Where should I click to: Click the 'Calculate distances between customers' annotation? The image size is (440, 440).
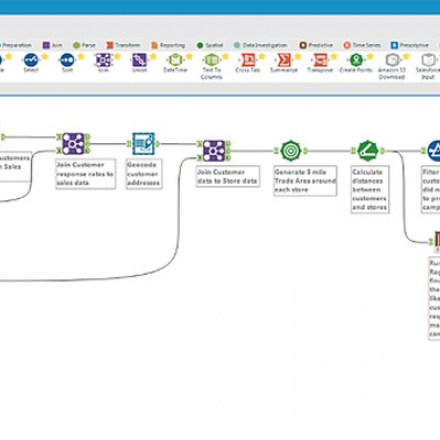click(370, 189)
